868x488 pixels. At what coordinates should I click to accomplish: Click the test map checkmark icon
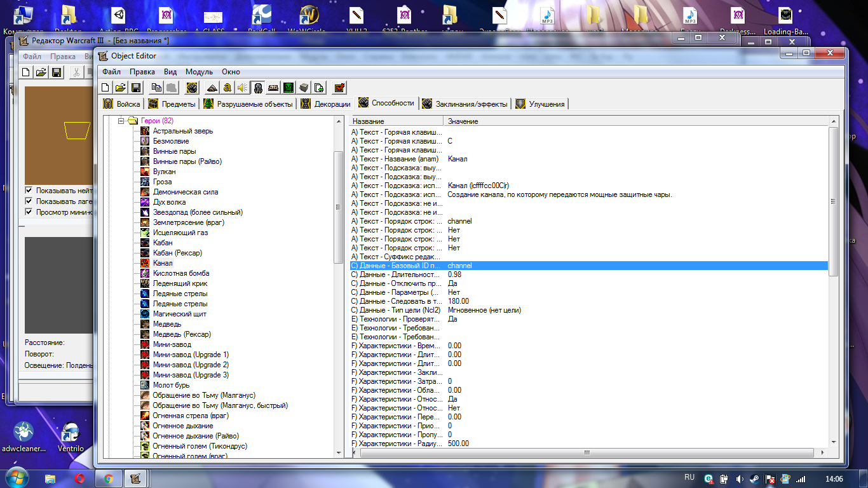339,88
